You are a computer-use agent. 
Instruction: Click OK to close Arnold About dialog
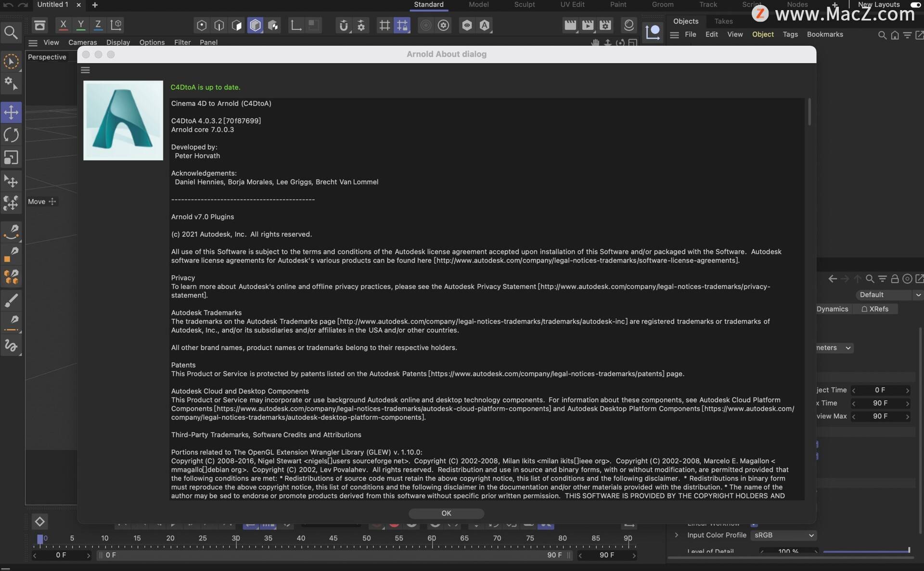click(x=446, y=513)
